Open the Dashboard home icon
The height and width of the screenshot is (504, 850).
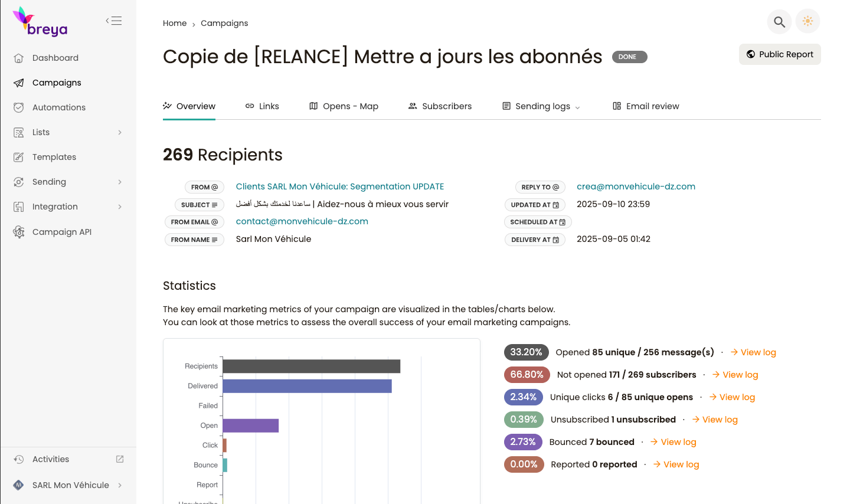19,58
